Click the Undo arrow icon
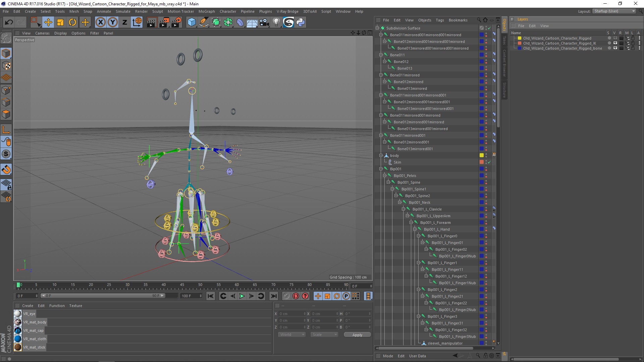The width and height of the screenshot is (644, 362). click(x=9, y=22)
